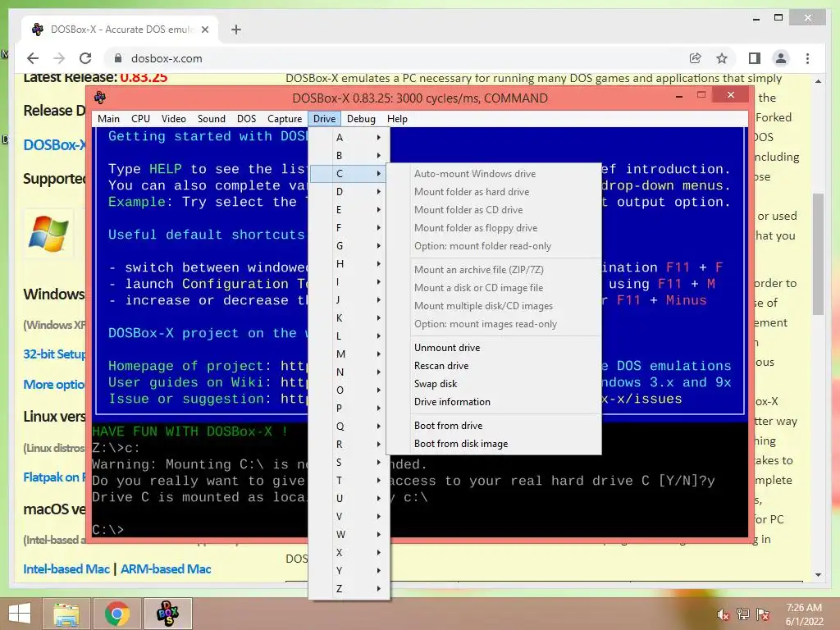The height and width of the screenshot is (630, 840).
Task: Select Unmount drive for drive C
Action: click(x=493, y=348)
